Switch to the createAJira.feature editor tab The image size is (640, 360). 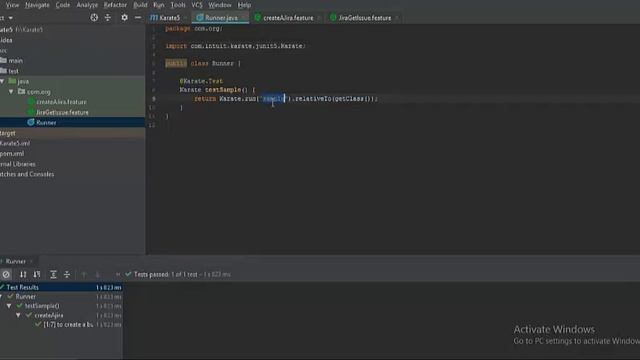tap(288, 18)
